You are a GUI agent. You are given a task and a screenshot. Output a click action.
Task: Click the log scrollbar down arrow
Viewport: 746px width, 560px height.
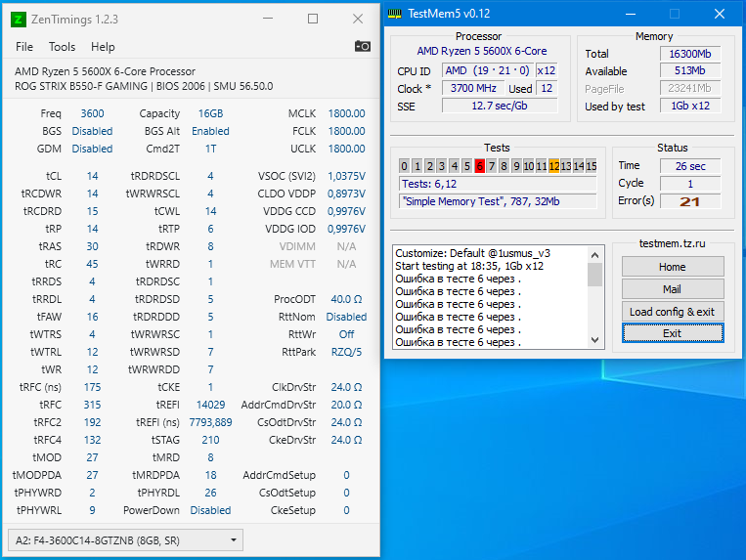594,339
